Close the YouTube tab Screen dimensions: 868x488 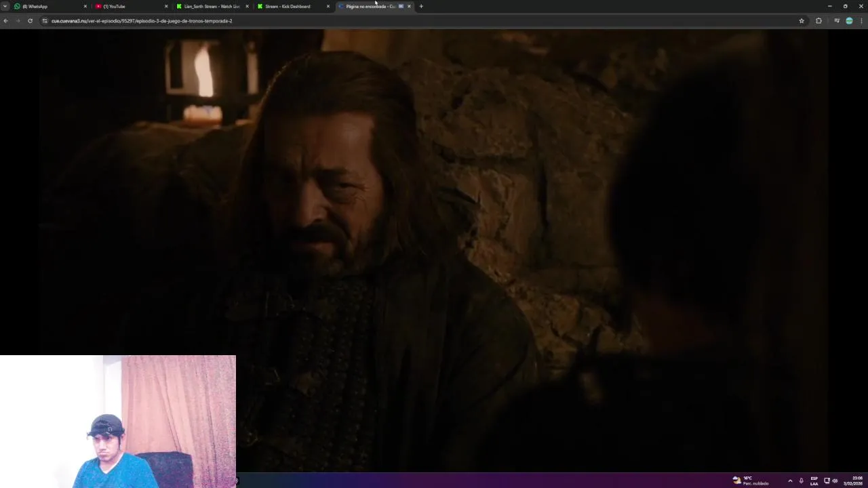coord(166,6)
